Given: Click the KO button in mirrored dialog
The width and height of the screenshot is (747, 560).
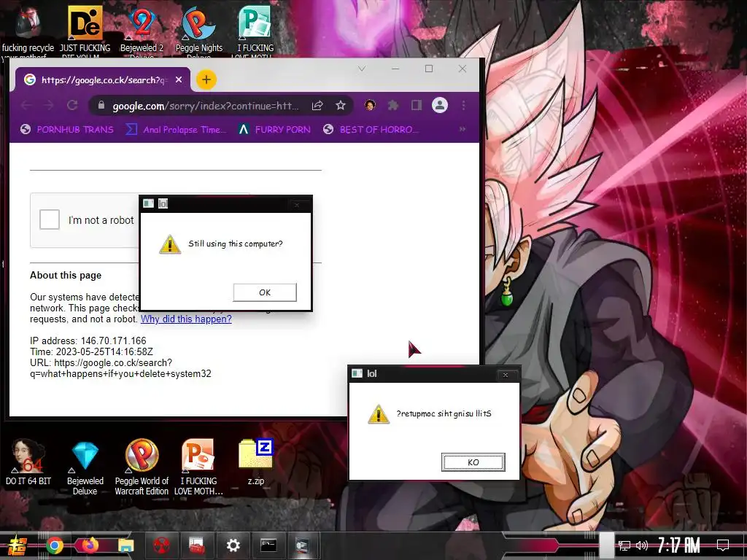Looking at the screenshot, I should tap(473, 462).
